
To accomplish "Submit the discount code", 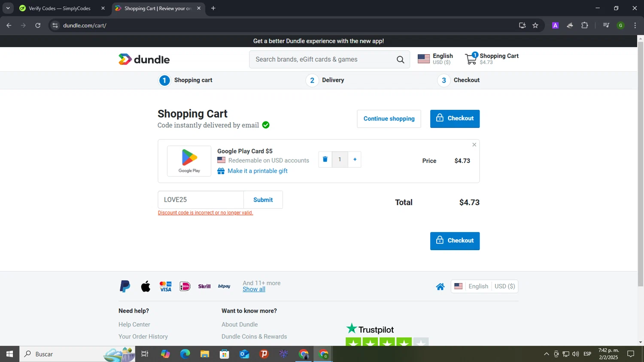I will click(263, 200).
